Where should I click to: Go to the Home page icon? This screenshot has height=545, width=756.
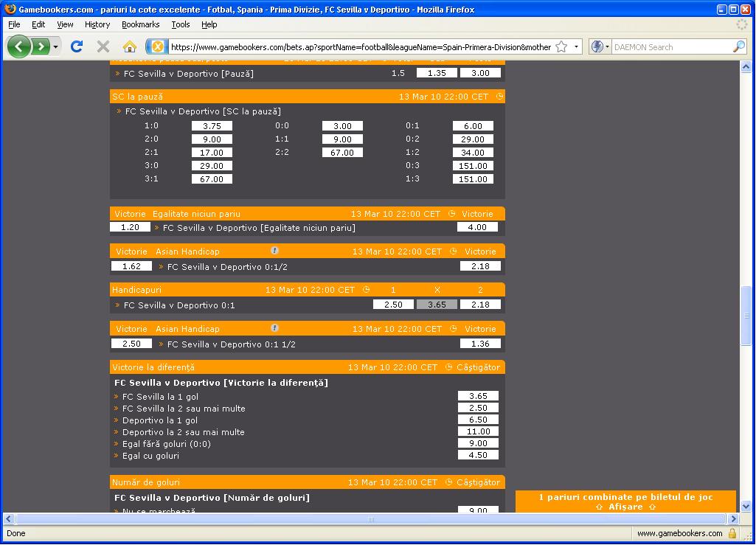129,46
